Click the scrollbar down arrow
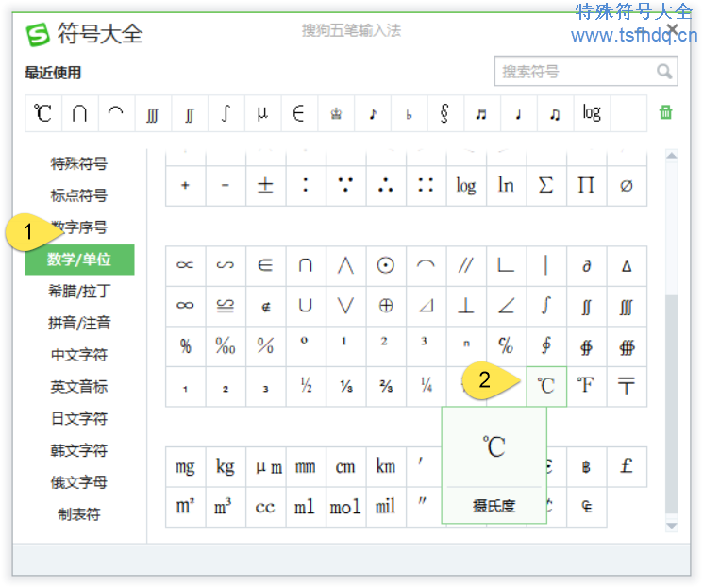The height and width of the screenshot is (588, 703). 672,525
